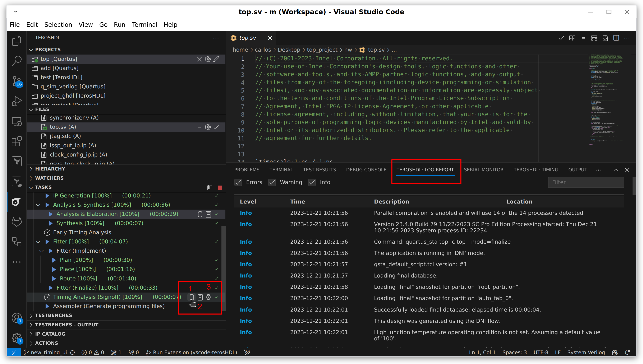Click the checkmark icon in editor toolbar
Image resolution: width=643 pixels, height=364 pixels.
tap(561, 38)
